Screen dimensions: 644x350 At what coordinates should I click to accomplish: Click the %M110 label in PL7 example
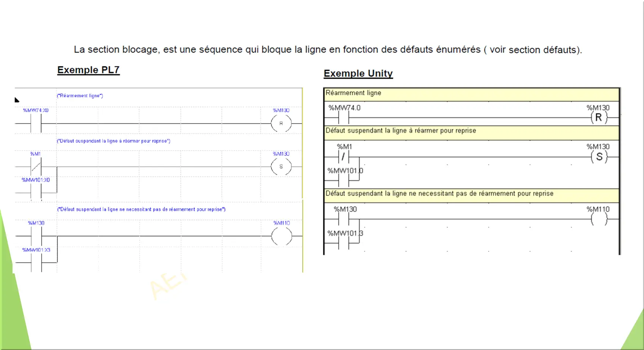281,223
